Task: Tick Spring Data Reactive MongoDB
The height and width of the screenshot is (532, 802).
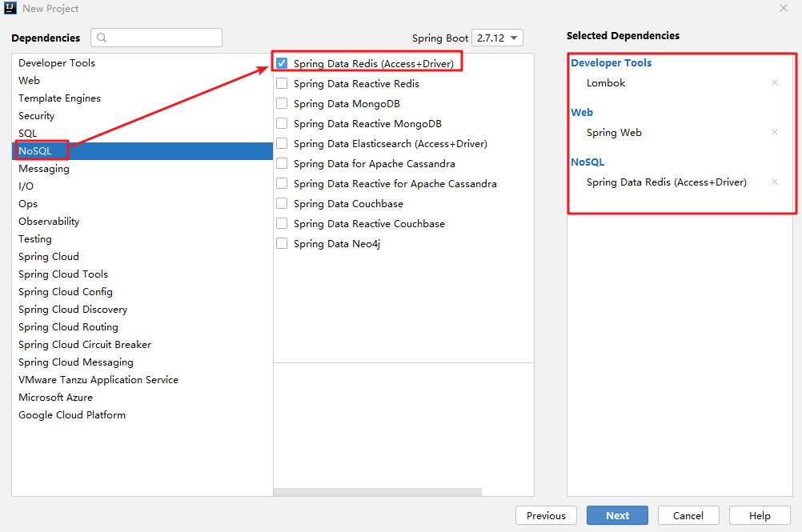Action: tap(282, 123)
